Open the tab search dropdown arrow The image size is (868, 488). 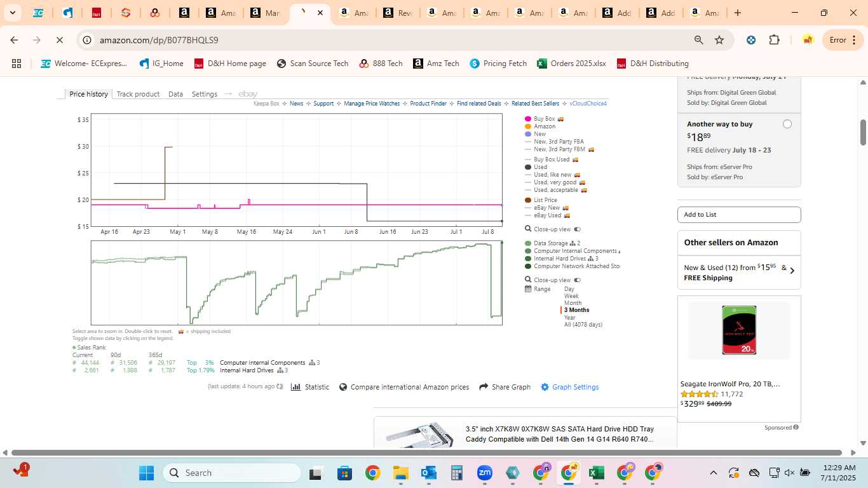point(12,13)
